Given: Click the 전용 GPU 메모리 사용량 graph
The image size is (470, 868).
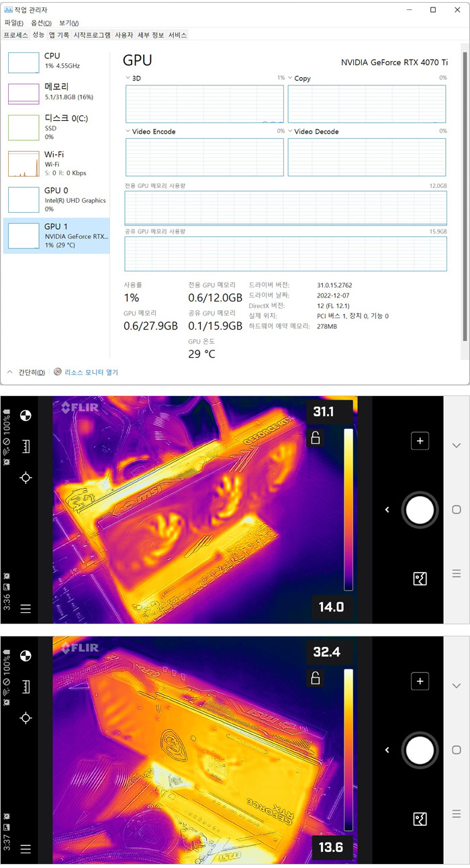Looking at the screenshot, I should coord(285,208).
